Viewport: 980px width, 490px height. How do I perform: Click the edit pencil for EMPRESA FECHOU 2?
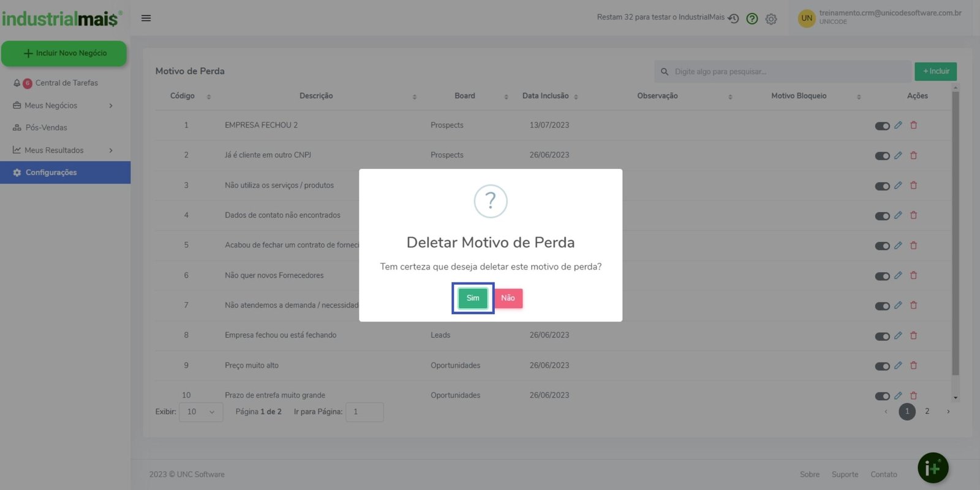click(898, 125)
